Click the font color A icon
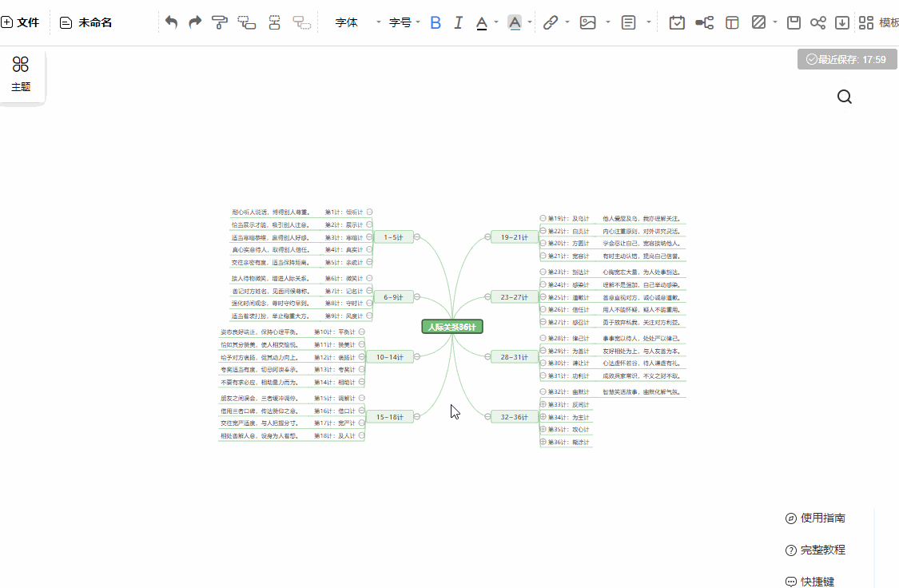Screen dimensions: 899x588 pyautogui.click(x=482, y=22)
